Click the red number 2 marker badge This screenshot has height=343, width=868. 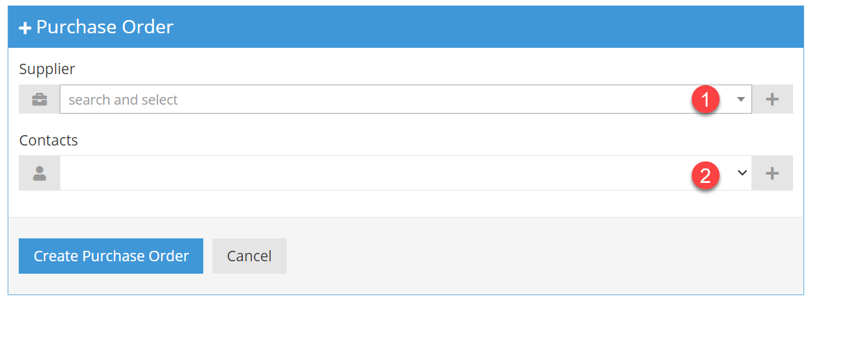(x=706, y=175)
